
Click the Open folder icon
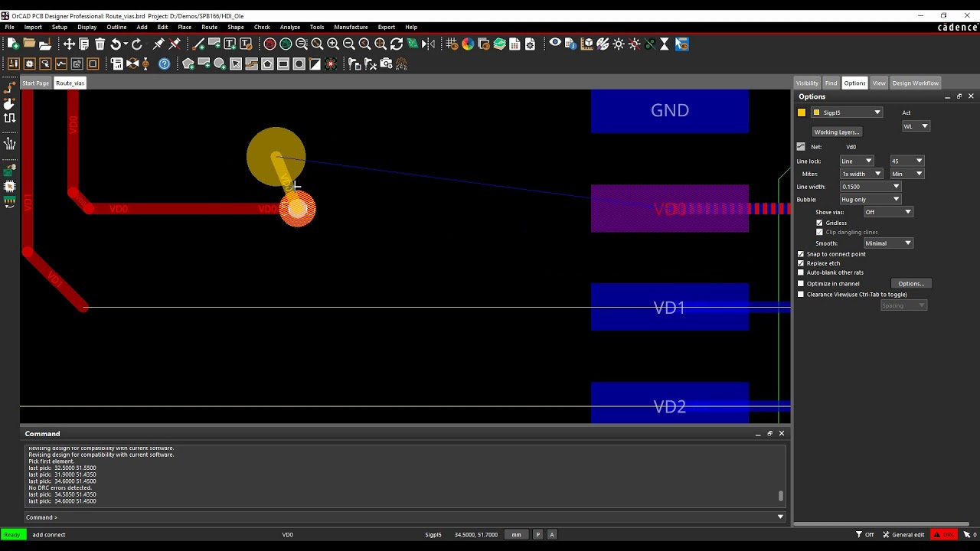coord(29,44)
